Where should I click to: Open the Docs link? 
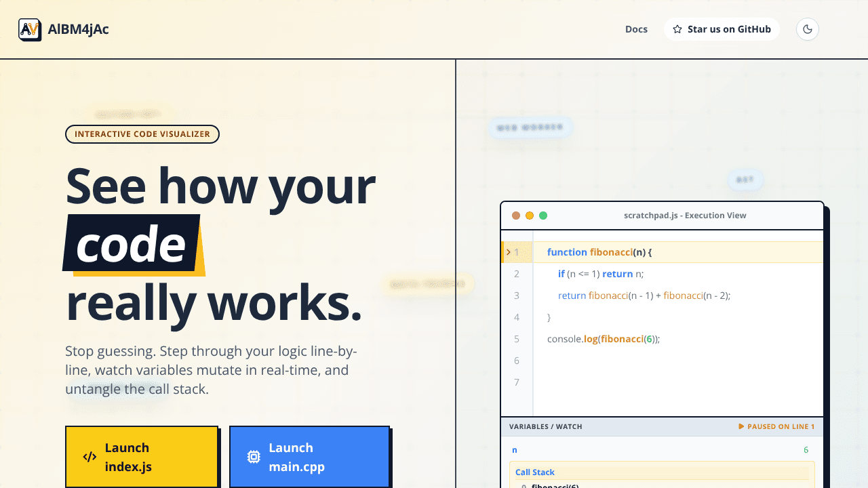point(636,29)
